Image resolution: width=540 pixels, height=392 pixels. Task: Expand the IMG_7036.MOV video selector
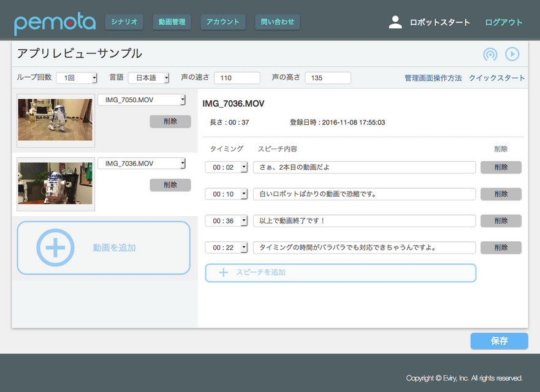(x=142, y=164)
